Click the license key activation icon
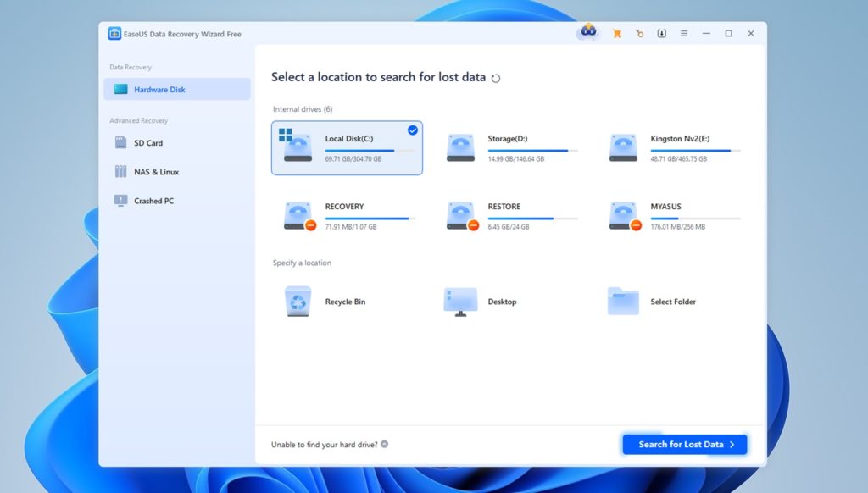 click(639, 32)
